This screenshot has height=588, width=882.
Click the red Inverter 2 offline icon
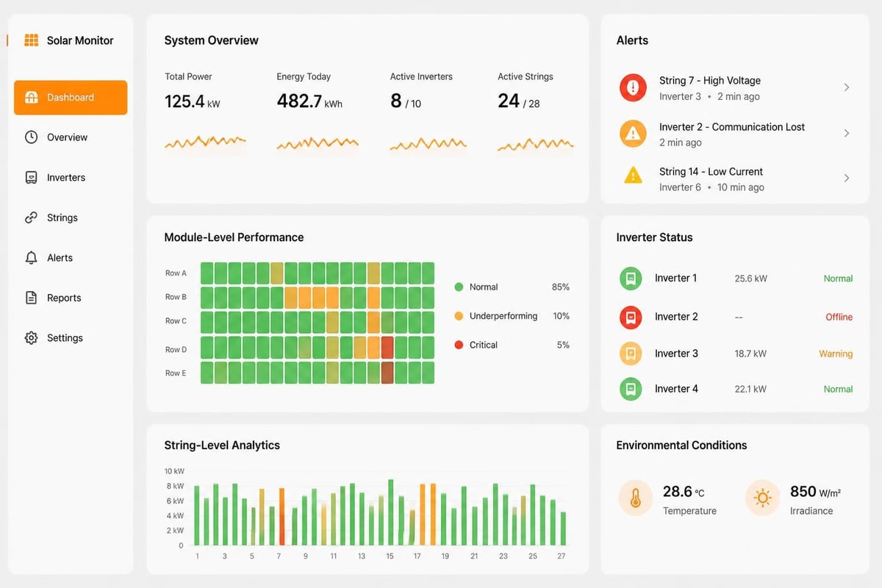tap(631, 317)
